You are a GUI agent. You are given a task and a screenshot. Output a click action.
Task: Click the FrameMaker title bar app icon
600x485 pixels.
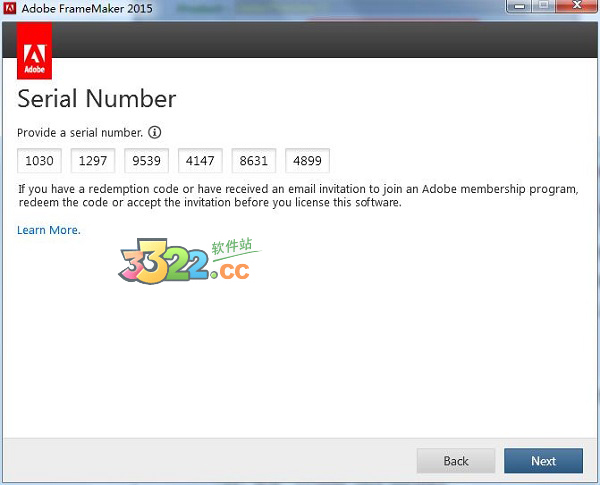click(10, 8)
